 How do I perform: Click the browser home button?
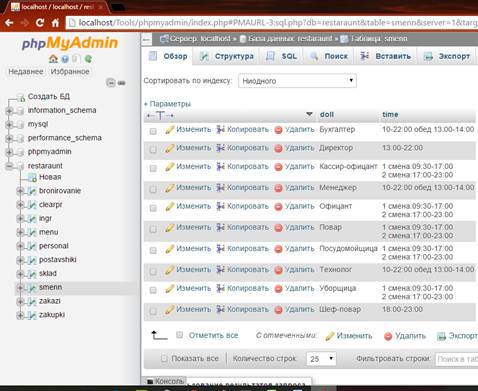[x=55, y=23]
